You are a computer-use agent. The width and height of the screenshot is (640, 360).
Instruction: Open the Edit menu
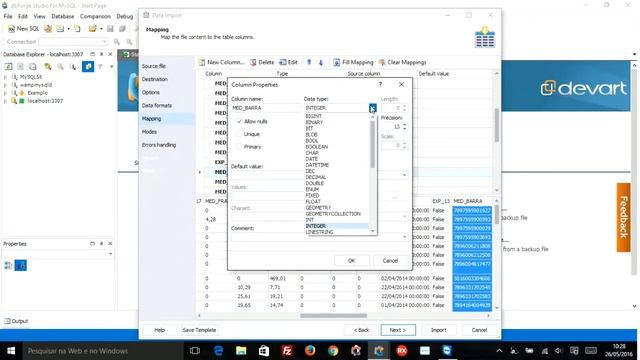(x=23, y=16)
